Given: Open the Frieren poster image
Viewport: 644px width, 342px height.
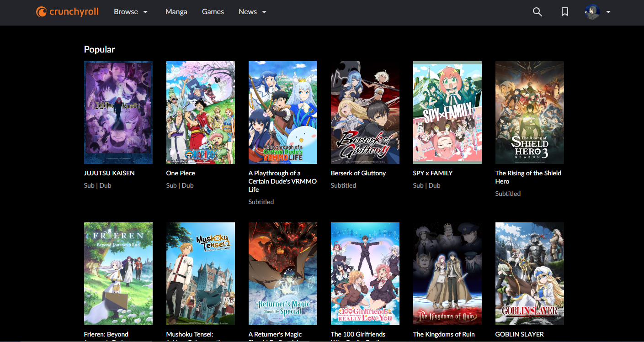Looking at the screenshot, I should [x=118, y=274].
